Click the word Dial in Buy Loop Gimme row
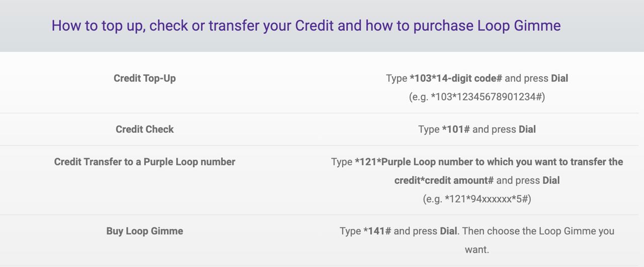 pos(448,231)
